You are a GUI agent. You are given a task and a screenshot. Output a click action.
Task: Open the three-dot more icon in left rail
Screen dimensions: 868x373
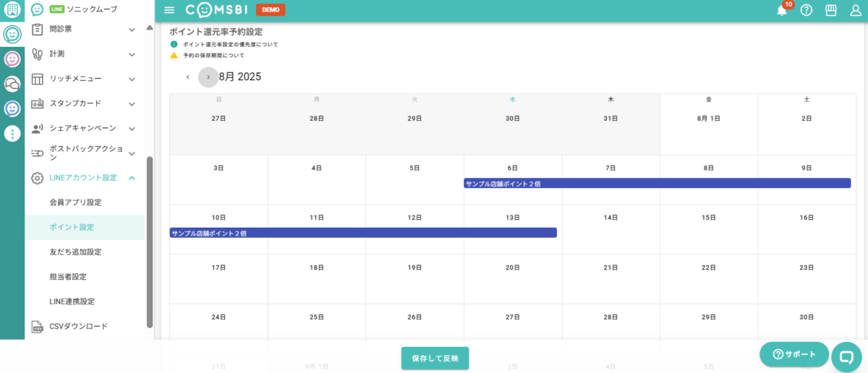coord(12,134)
